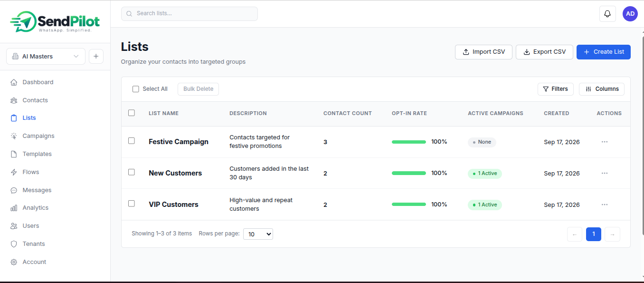The width and height of the screenshot is (644, 283).
Task: Click the Analytics bar chart icon
Action: click(x=14, y=208)
